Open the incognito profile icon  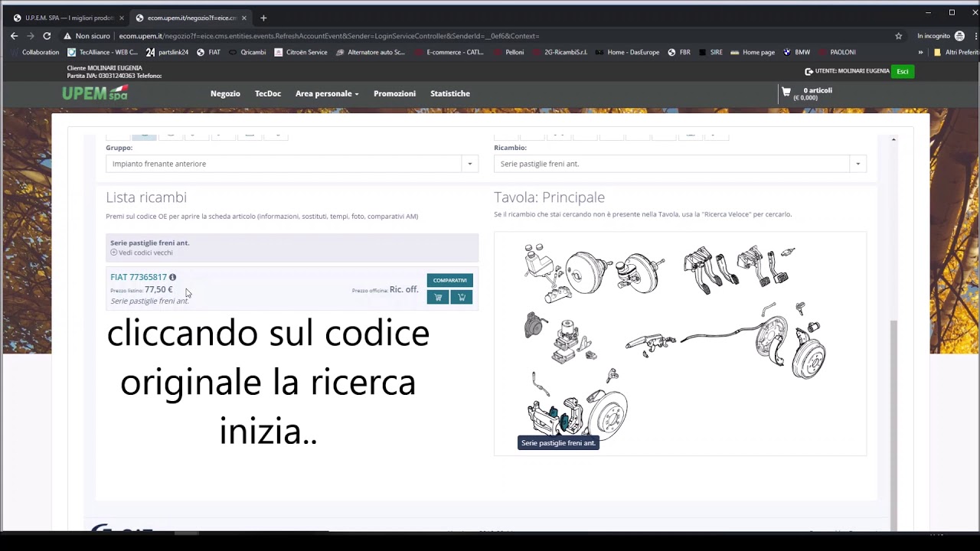click(x=959, y=36)
